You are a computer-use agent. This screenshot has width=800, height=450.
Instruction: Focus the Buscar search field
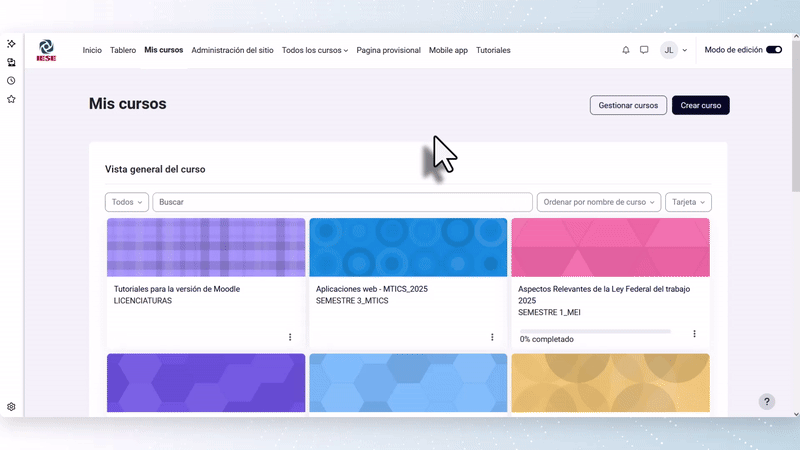coord(342,202)
